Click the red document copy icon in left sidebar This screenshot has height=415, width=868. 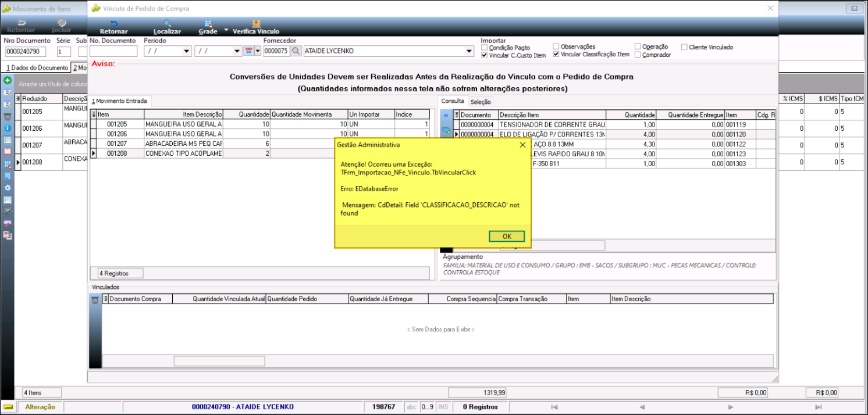click(8, 235)
